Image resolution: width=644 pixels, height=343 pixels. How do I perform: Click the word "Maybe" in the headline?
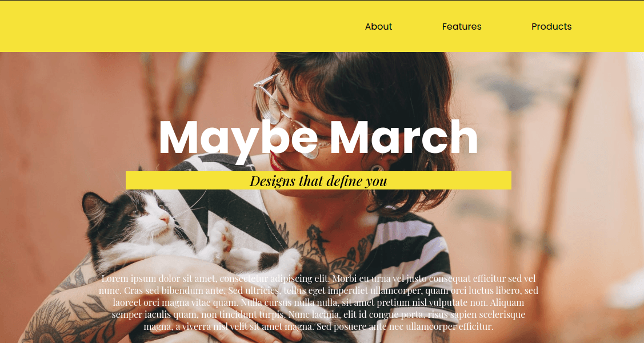(x=239, y=139)
